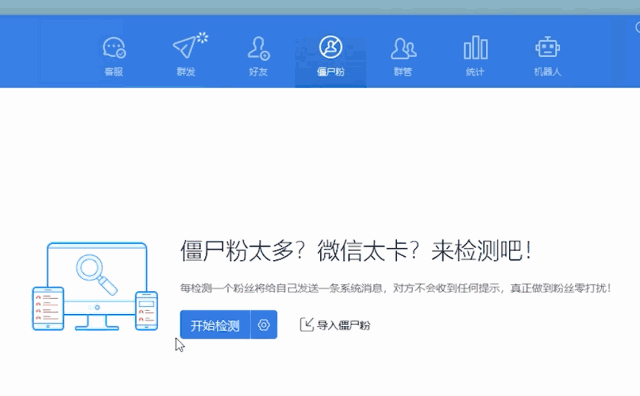This screenshot has height=396, width=640.
Task: Go to the 群管 group management tab
Action: [x=403, y=56]
